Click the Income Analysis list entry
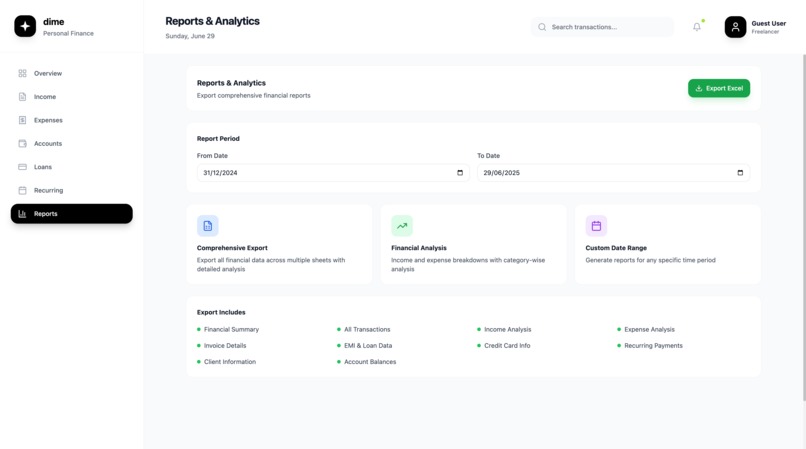 pos(504,329)
